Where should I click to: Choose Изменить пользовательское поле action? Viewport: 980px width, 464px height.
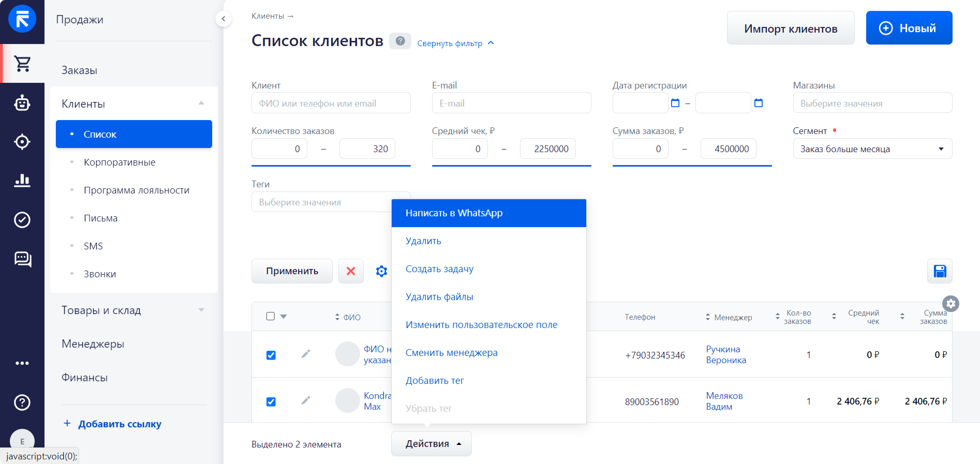(x=489, y=325)
